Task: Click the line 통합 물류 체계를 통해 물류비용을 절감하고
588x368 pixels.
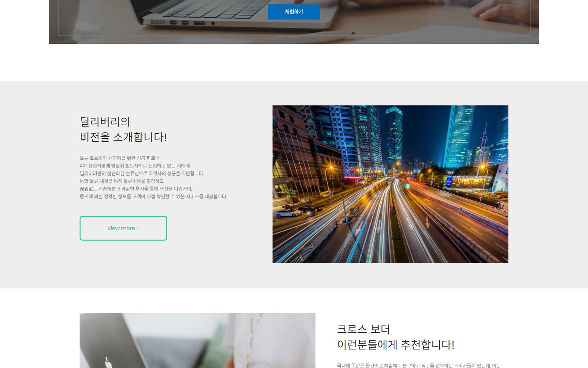Action: coord(122,181)
